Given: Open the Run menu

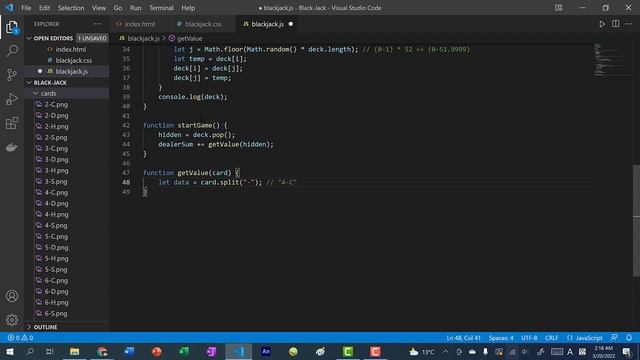Looking at the screenshot, I should [136, 8].
